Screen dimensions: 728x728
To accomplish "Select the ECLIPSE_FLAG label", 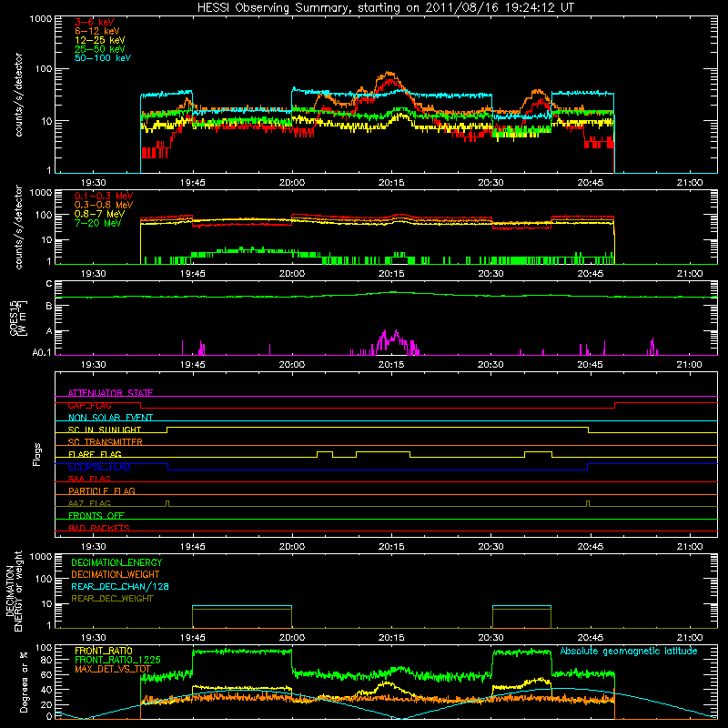I will (99, 467).
